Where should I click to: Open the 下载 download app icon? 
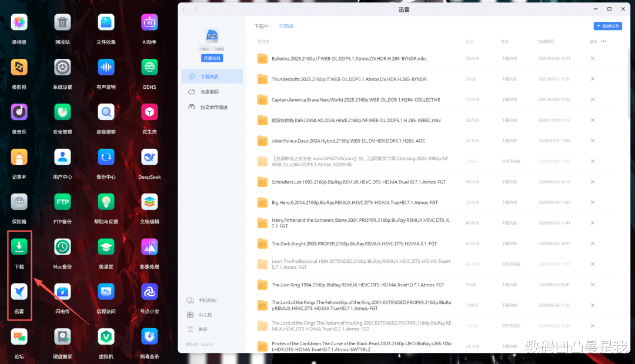tap(19, 247)
